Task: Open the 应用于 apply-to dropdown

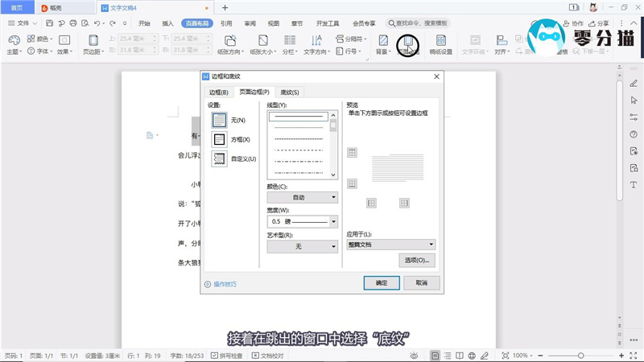Action: point(390,244)
